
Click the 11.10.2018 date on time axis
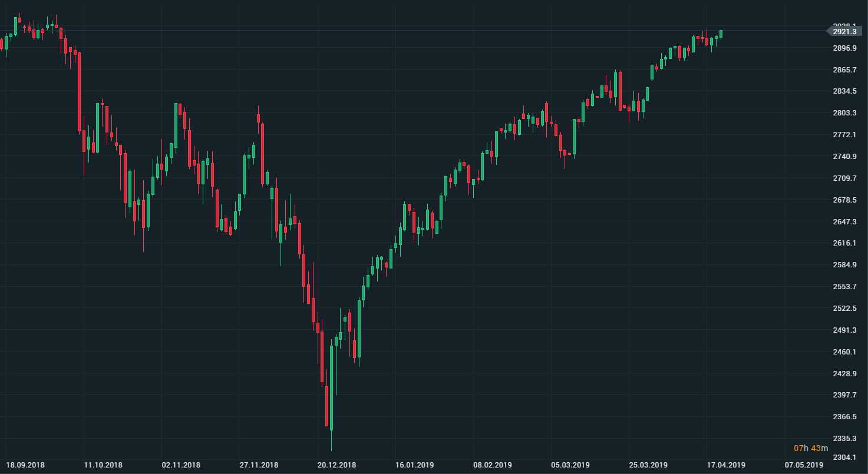(x=103, y=465)
